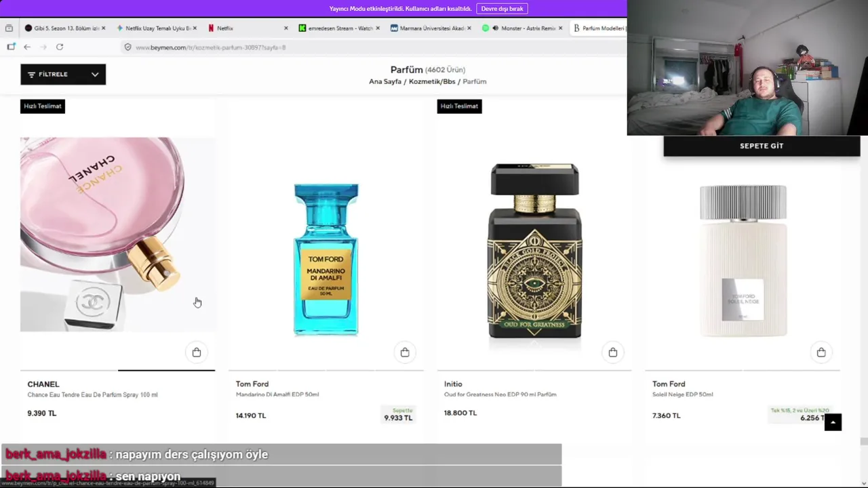The image size is (868, 488).
Task: Go to the Ana Sayfa breadcrumb link
Action: click(x=385, y=81)
